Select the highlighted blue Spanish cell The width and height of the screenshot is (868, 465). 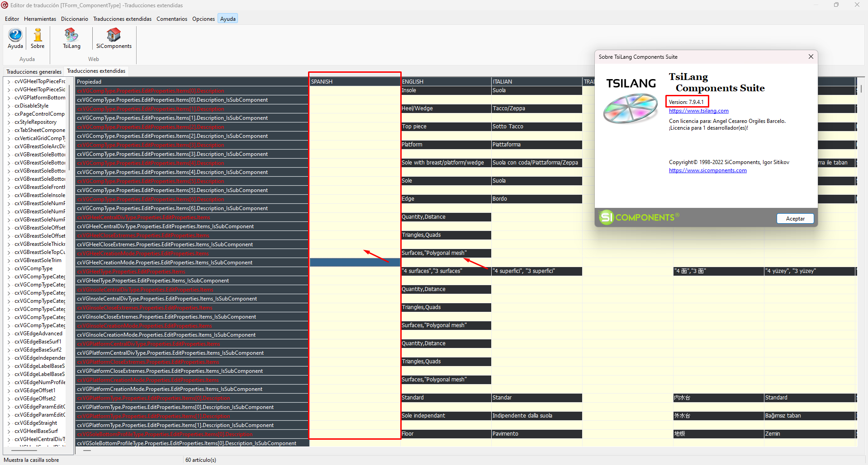pyautogui.click(x=355, y=262)
